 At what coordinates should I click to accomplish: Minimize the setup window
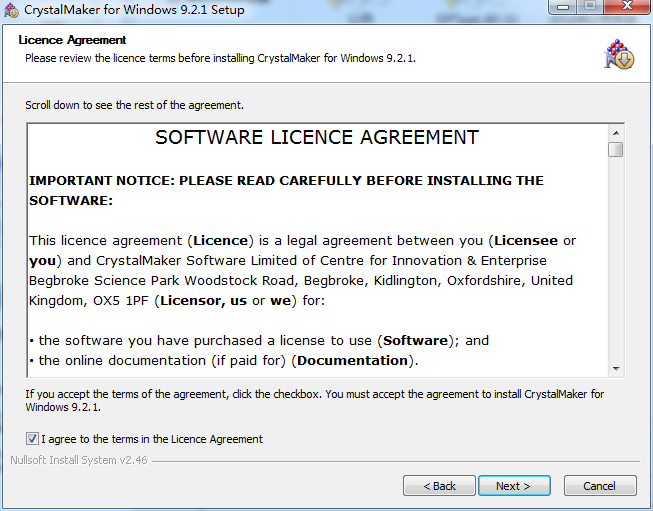click(x=563, y=7)
